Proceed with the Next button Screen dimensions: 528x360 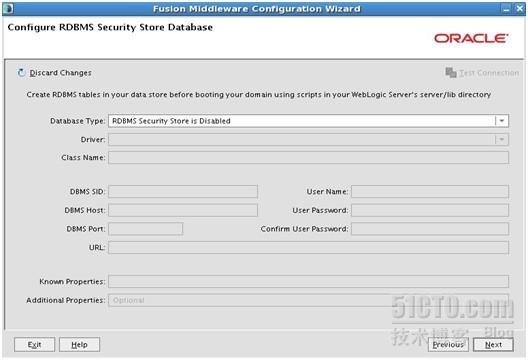[493, 345]
